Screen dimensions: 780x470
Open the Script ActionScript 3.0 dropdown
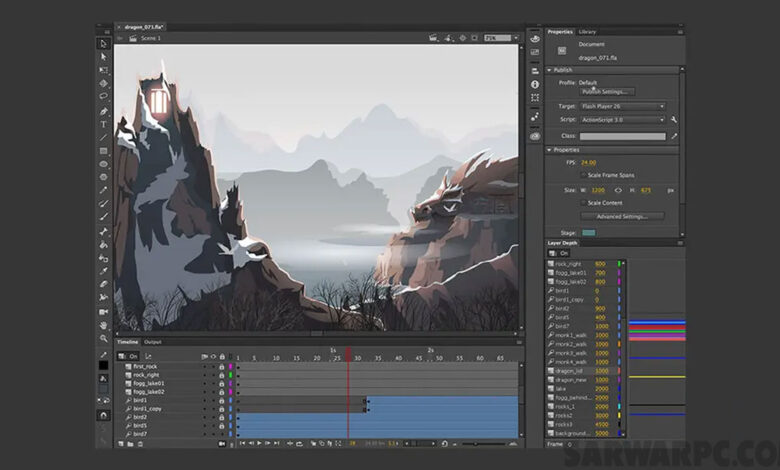click(623, 120)
